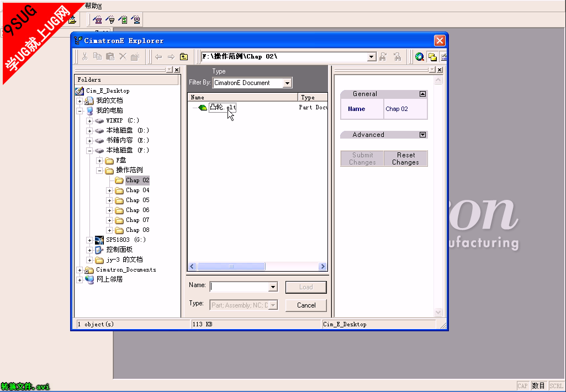Sort by the Name column header
The height and width of the screenshot is (392, 566).
[242, 97]
